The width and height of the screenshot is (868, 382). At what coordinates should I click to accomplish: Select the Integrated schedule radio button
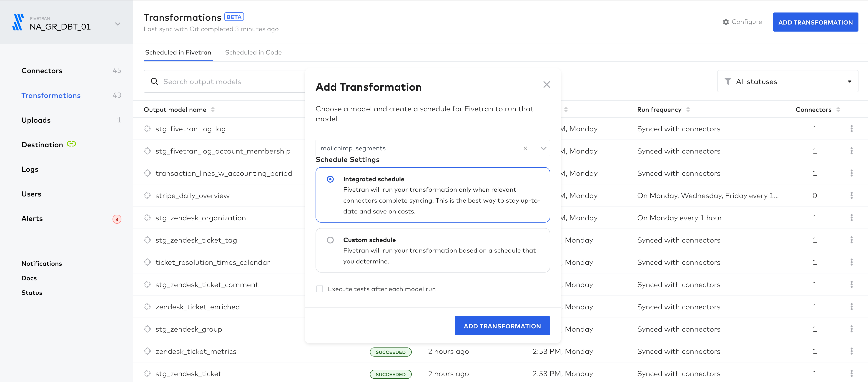(330, 179)
